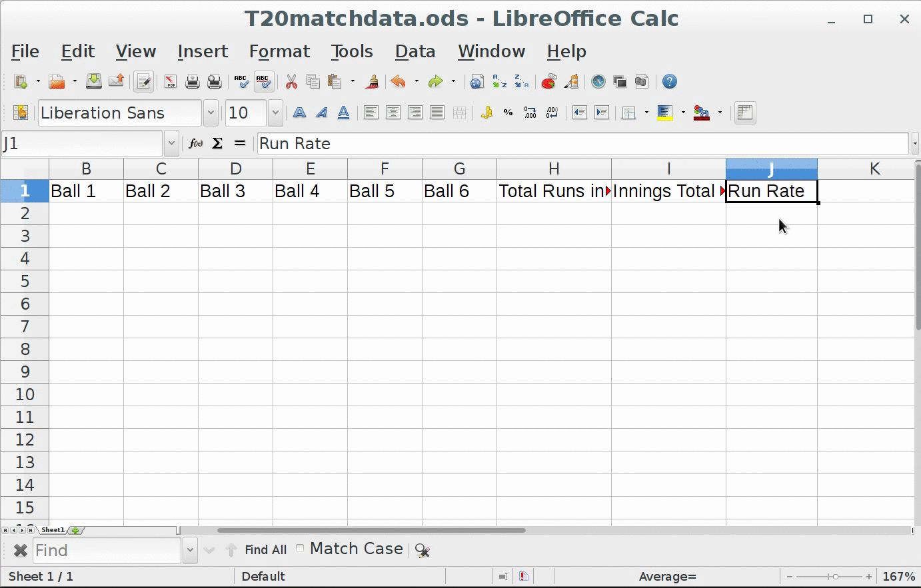Select the Sort Ascending A-Z icon
The width and height of the screenshot is (921, 588).
[x=499, y=82]
